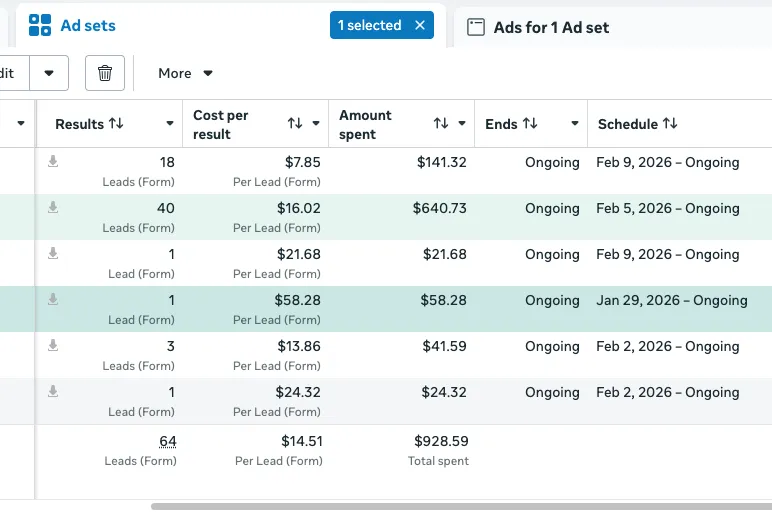Open the Cost per result column dropdown
The height and width of the screenshot is (514, 772).
pos(316,124)
